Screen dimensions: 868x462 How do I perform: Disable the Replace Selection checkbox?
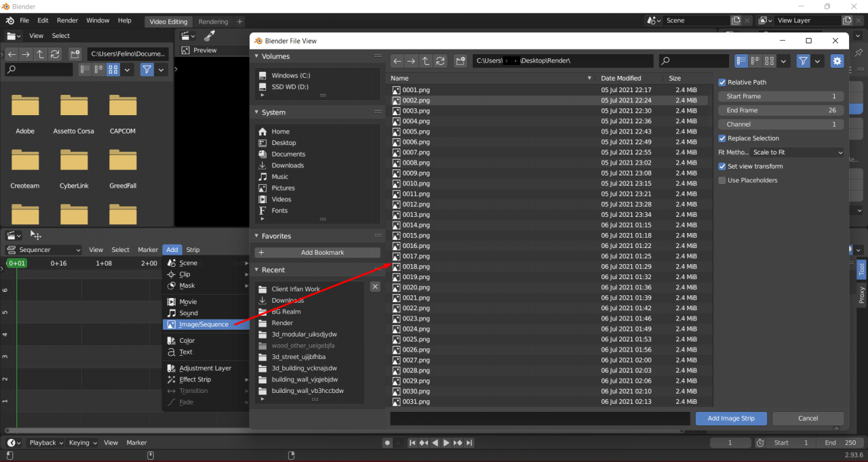click(722, 138)
